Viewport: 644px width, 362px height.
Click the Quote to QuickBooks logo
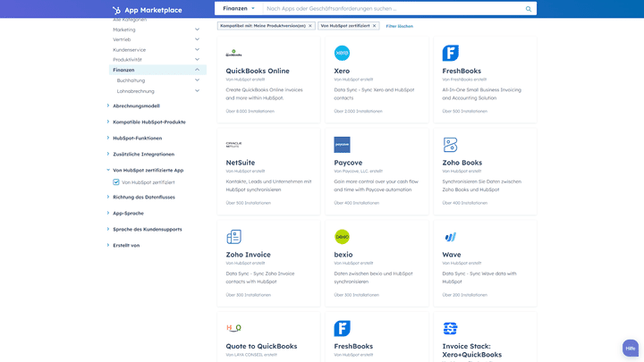(233, 328)
